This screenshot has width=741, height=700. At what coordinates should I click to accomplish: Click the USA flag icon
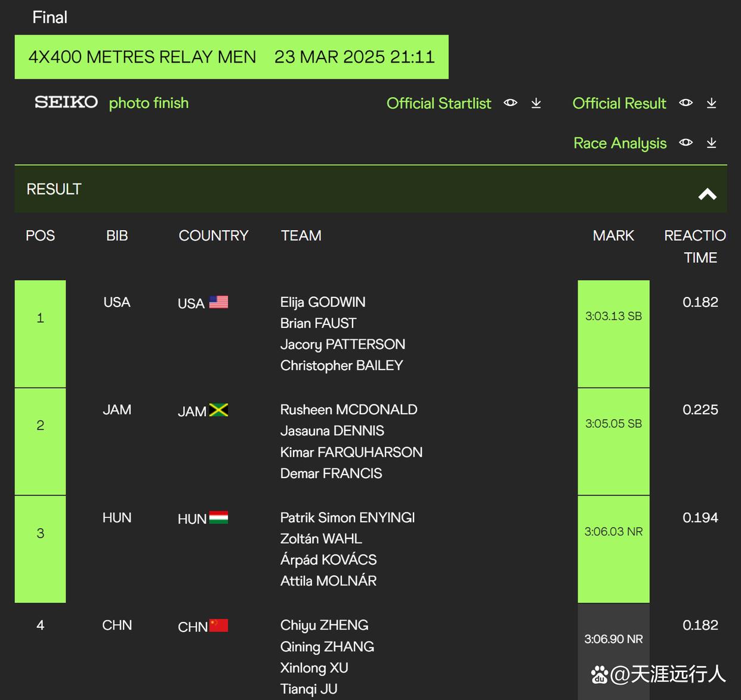(x=218, y=302)
